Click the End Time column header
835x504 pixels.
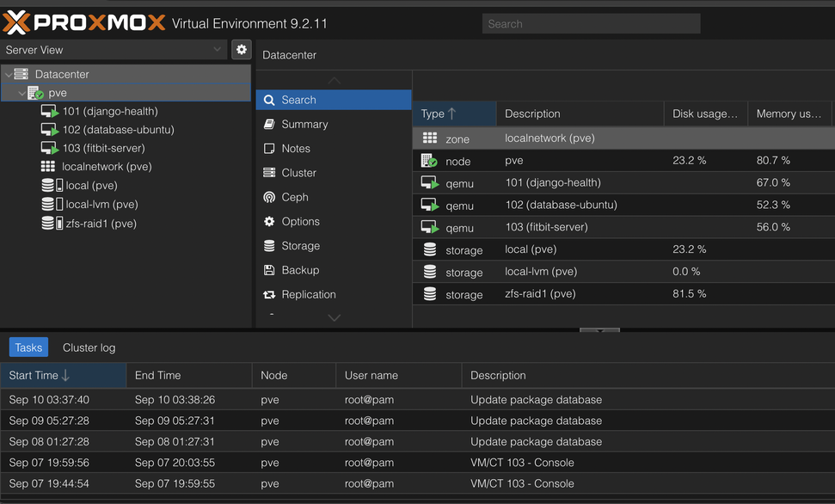(x=189, y=376)
